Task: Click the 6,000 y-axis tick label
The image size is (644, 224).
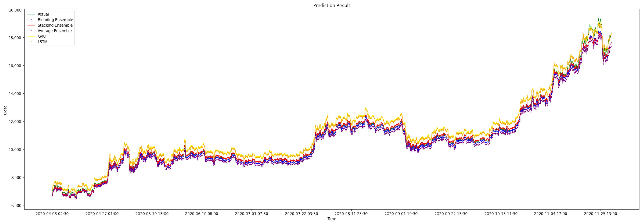Action: pos(16,206)
